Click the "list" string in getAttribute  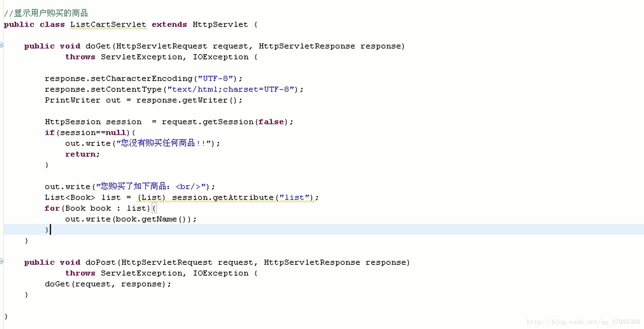click(x=294, y=198)
